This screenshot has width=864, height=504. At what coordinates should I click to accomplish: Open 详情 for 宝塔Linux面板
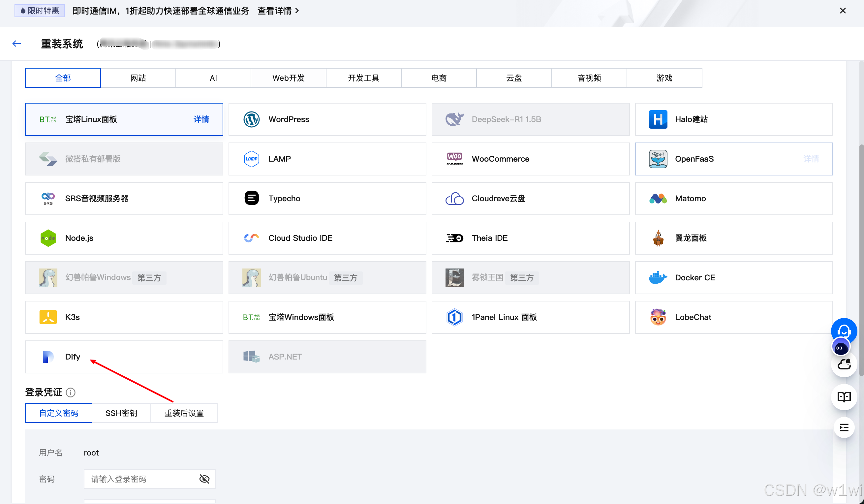click(201, 119)
